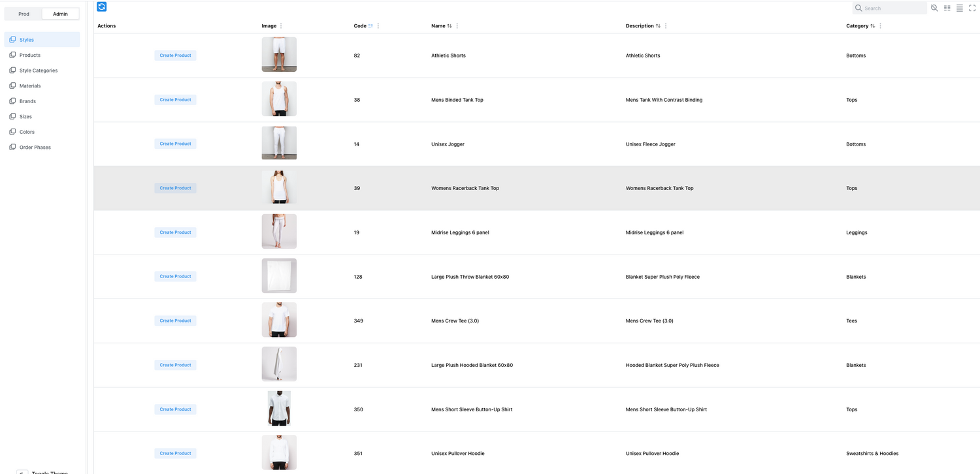The image size is (980, 474).
Task: Click the Materials sidebar icon
Action: tap(12, 86)
